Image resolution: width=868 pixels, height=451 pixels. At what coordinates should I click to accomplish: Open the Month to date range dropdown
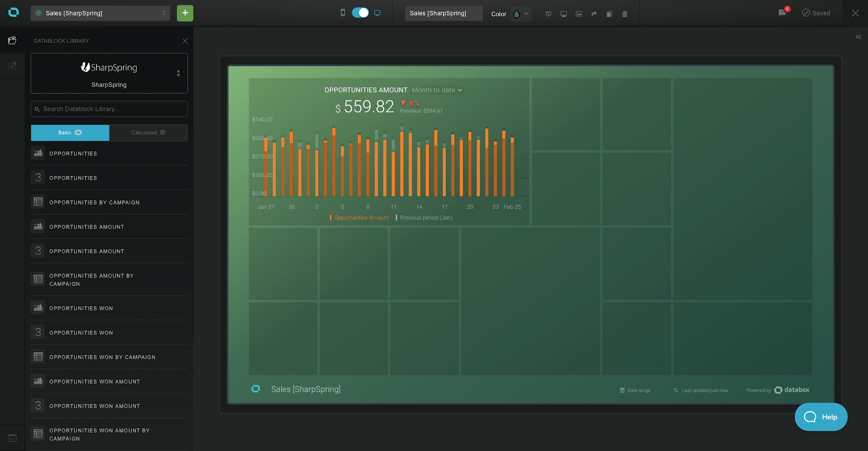[437, 90]
